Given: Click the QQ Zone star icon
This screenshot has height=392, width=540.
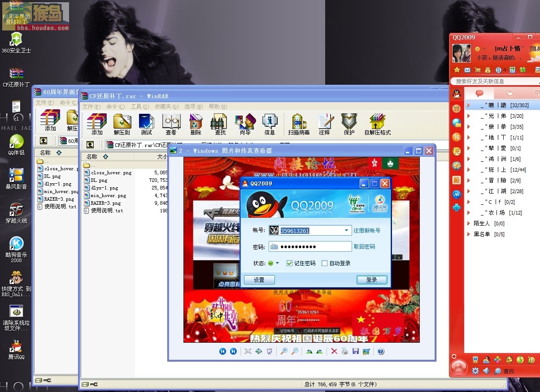Looking at the screenshot, I should pos(457,70).
